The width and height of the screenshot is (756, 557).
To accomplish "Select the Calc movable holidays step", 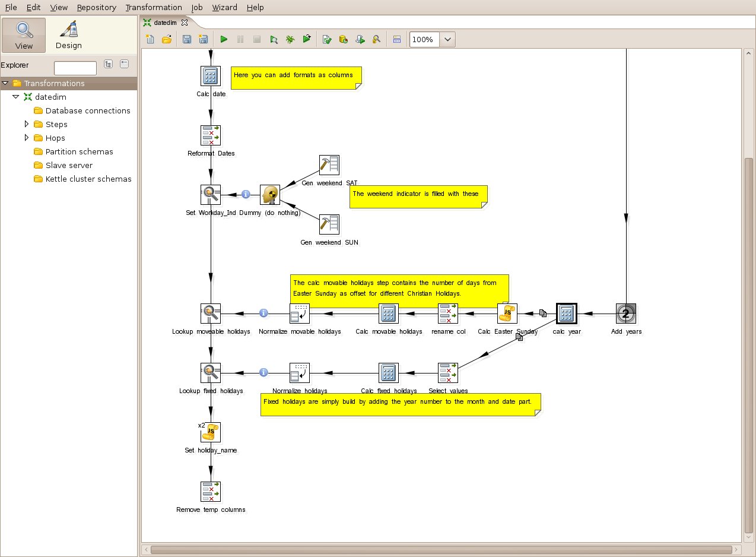I will pyautogui.click(x=389, y=313).
